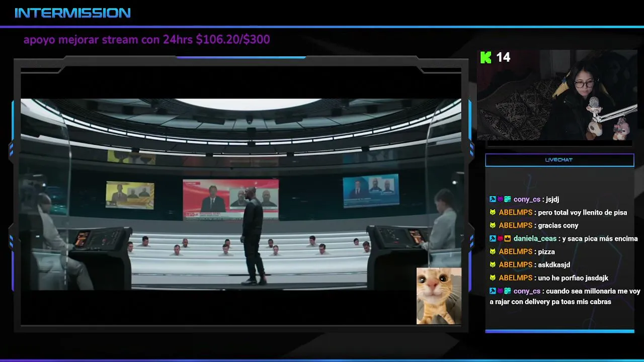Click the gold crown badge next to daniela_ceas
This screenshot has width=644, height=362.
(x=508, y=239)
